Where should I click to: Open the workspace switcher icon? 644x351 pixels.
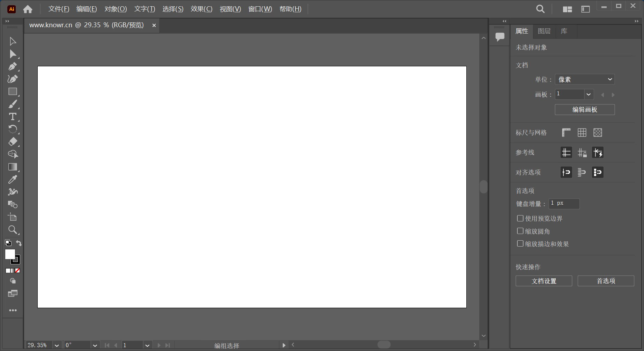[585, 9]
